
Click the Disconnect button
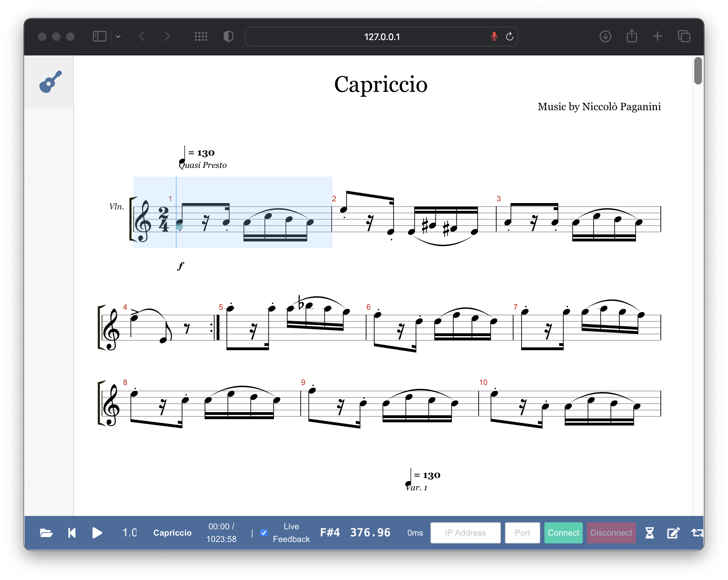click(x=611, y=533)
